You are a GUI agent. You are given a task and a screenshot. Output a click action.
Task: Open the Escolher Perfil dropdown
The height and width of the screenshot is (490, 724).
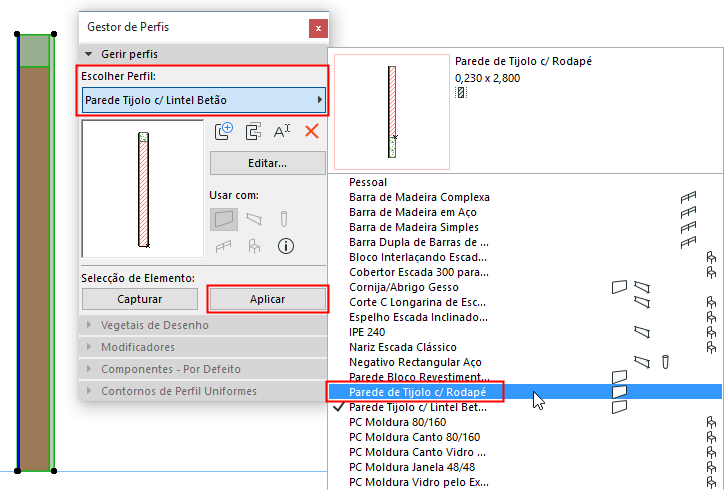click(x=204, y=100)
